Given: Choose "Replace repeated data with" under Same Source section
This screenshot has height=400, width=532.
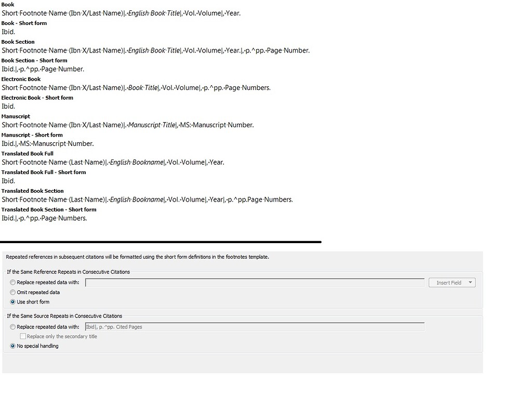Looking at the screenshot, I should pos(12,327).
